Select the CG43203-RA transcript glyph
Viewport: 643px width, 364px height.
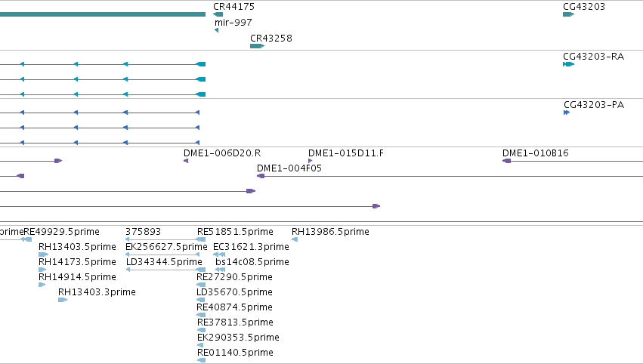(568, 64)
